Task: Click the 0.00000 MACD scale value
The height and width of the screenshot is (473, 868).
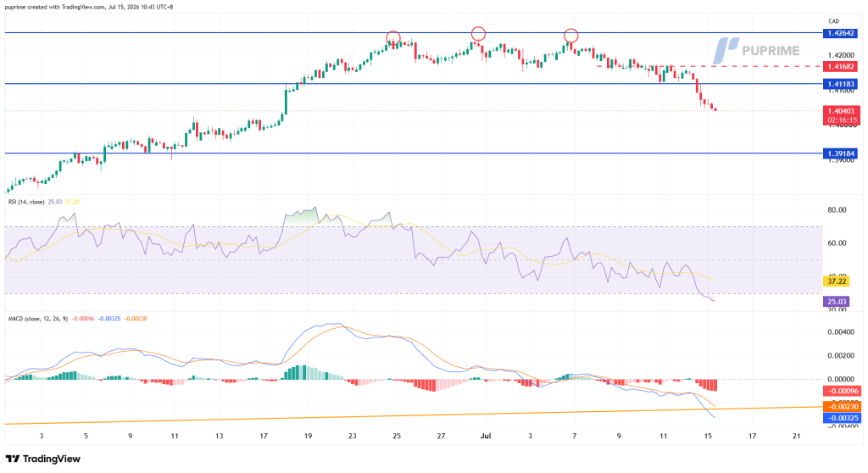Action: click(842, 380)
